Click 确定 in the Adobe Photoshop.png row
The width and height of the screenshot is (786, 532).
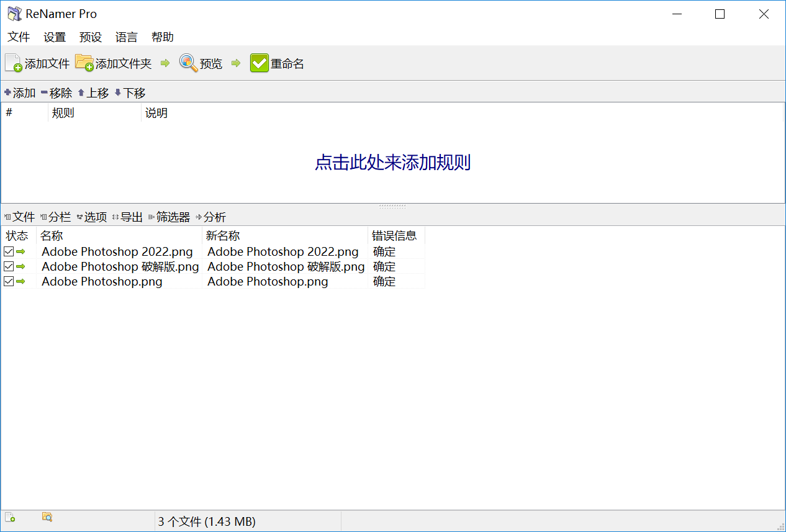[384, 281]
